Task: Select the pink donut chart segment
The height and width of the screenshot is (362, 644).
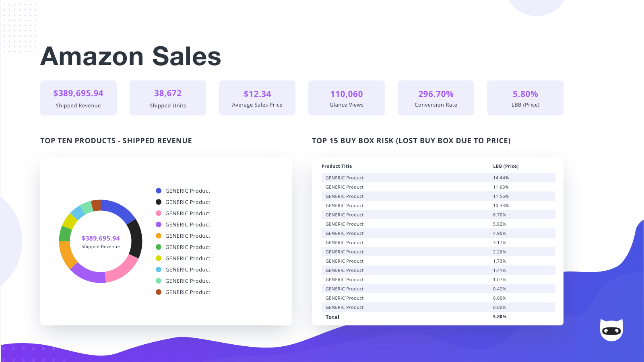Action: click(122, 269)
